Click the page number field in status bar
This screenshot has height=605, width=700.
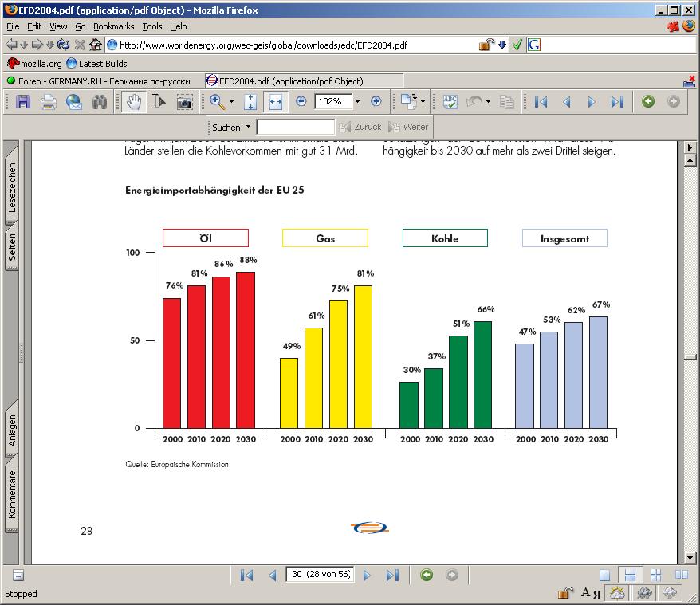click(x=320, y=575)
